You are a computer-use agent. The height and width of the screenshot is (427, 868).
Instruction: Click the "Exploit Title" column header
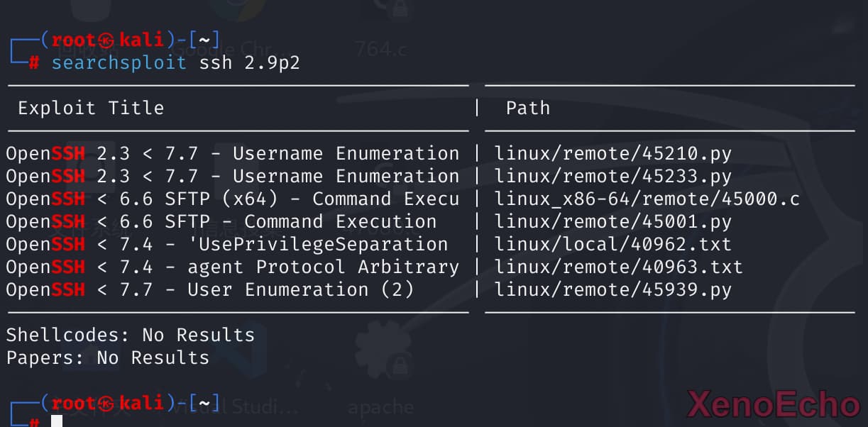(91, 108)
